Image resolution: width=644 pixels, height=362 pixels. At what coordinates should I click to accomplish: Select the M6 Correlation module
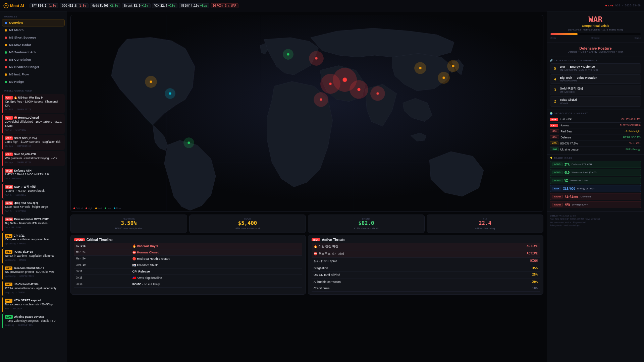coord(33,60)
